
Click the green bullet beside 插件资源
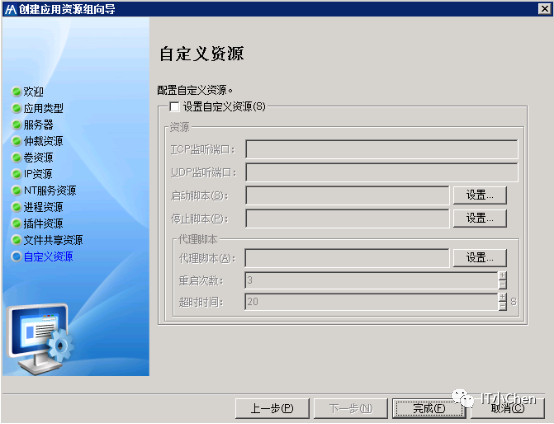click(x=16, y=223)
